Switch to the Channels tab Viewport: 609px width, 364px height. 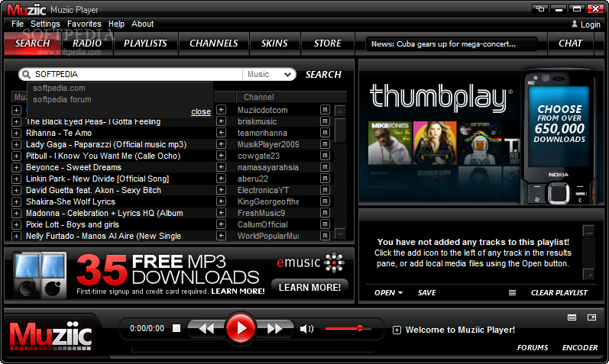click(213, 43)
